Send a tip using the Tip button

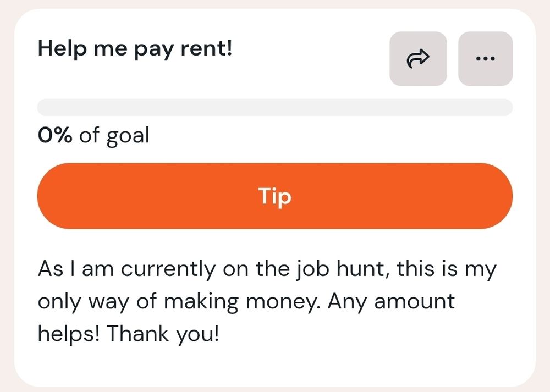(x=275, y=196)
